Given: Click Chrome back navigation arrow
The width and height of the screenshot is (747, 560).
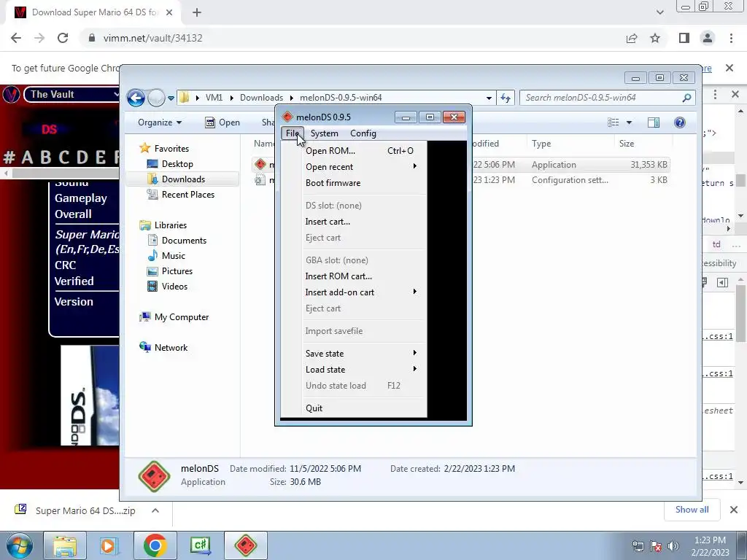Looking at the screenshot, I should click(x=16, y=38).
